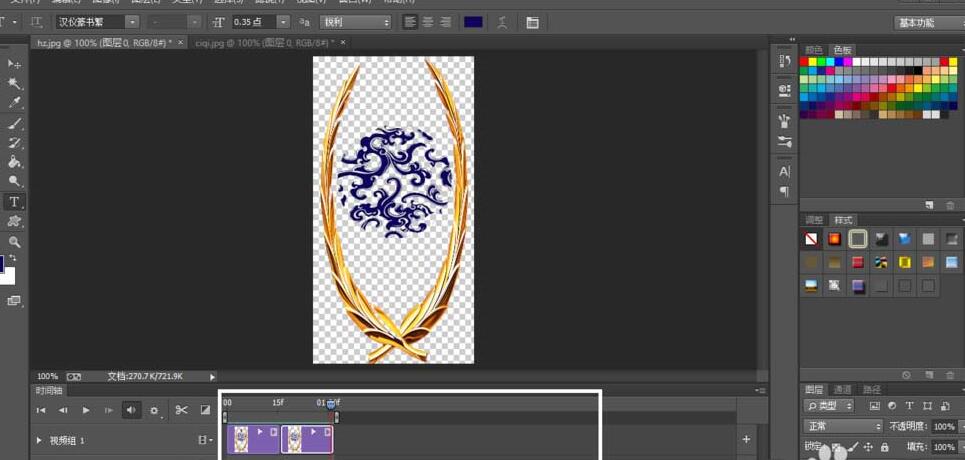The image size is (965, 460).
Task: Toggle timeline audio mute button
Action: (131, 410)
